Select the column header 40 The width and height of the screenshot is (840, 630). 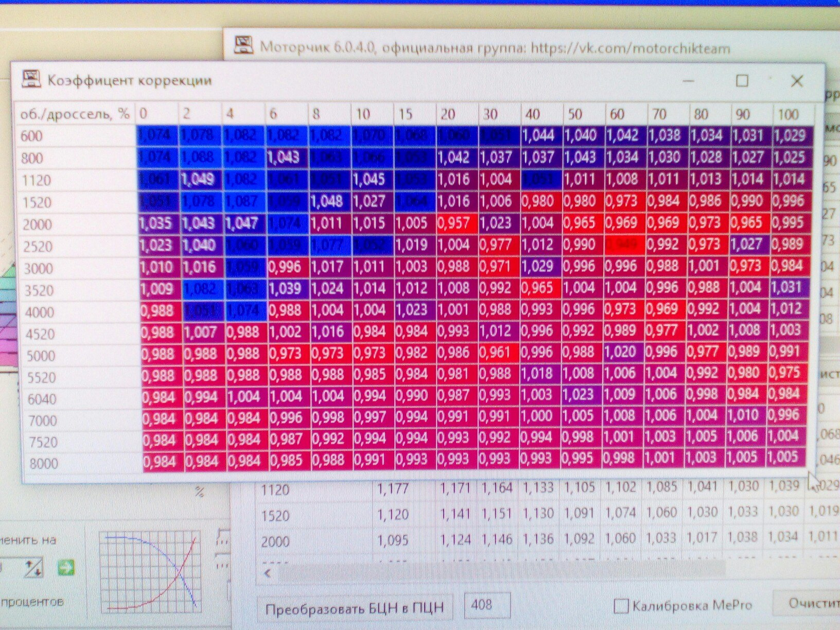[x=541, y=114]
